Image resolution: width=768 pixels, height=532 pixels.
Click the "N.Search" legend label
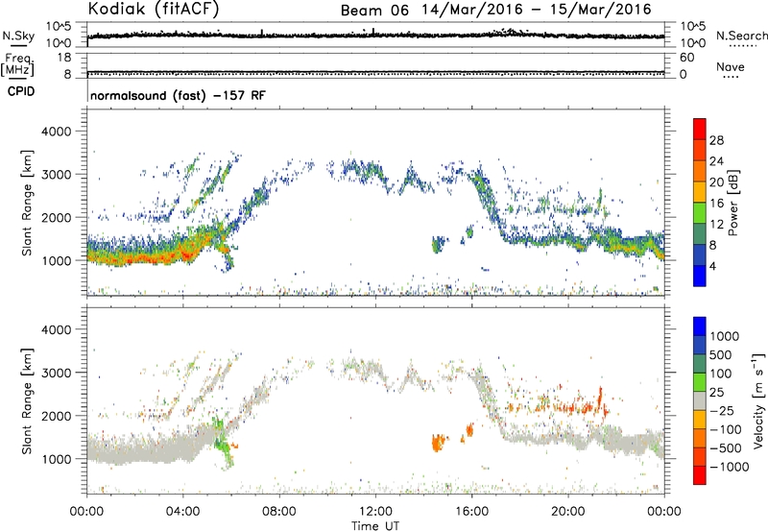pos(741,36)
